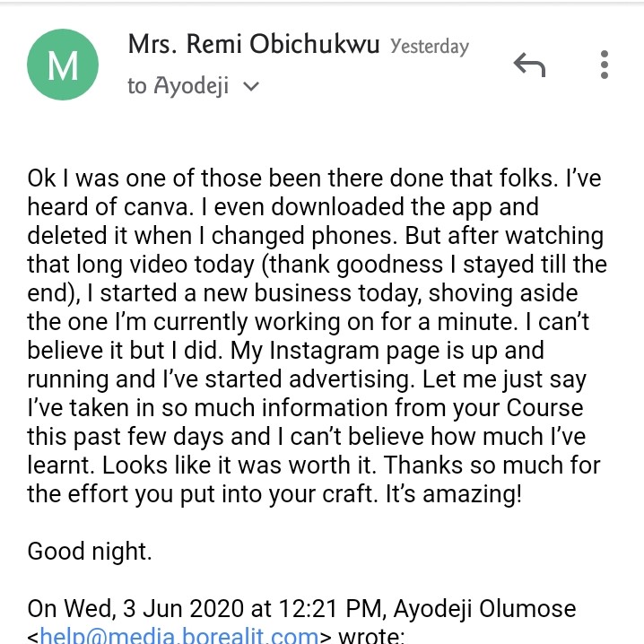Click the name Ayodeji Olumose in quote header

(484, 609)
